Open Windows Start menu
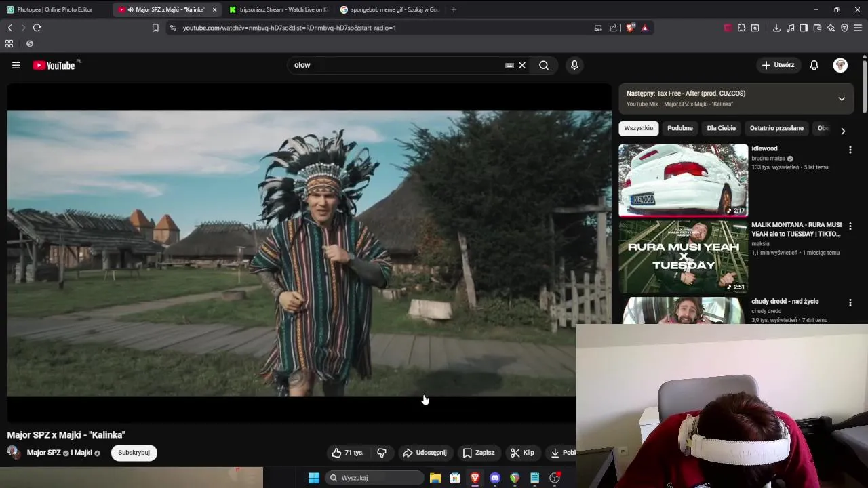The height and width of the screenshot is (488, 868). click(314, 478)
